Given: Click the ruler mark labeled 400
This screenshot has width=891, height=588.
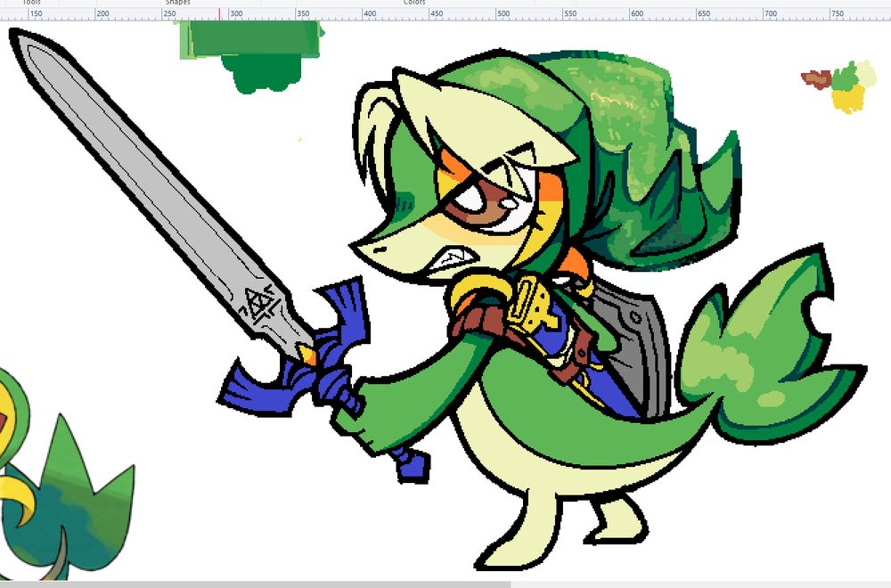Looking at the screenshot, I should click(370, 13).
